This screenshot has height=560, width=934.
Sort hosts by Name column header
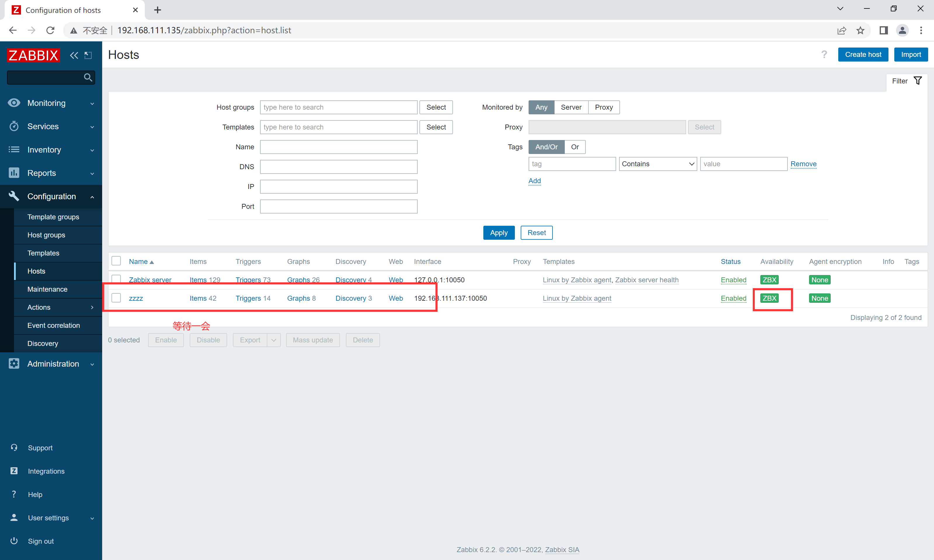click(141, 261)
